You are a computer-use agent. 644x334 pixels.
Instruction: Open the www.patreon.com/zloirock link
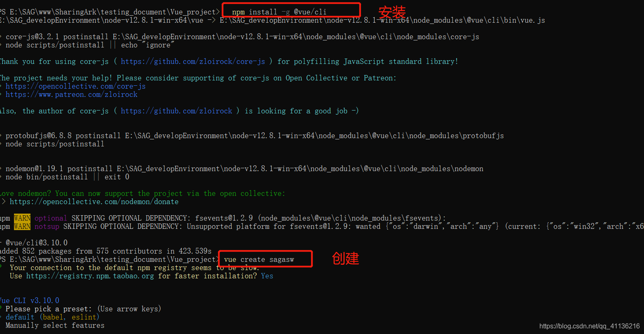72,94
